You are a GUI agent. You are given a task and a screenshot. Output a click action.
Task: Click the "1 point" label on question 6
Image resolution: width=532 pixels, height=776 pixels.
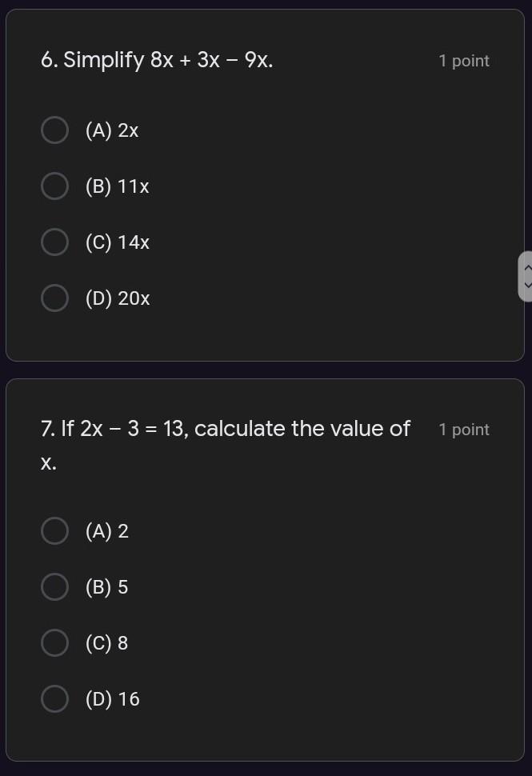463,61
